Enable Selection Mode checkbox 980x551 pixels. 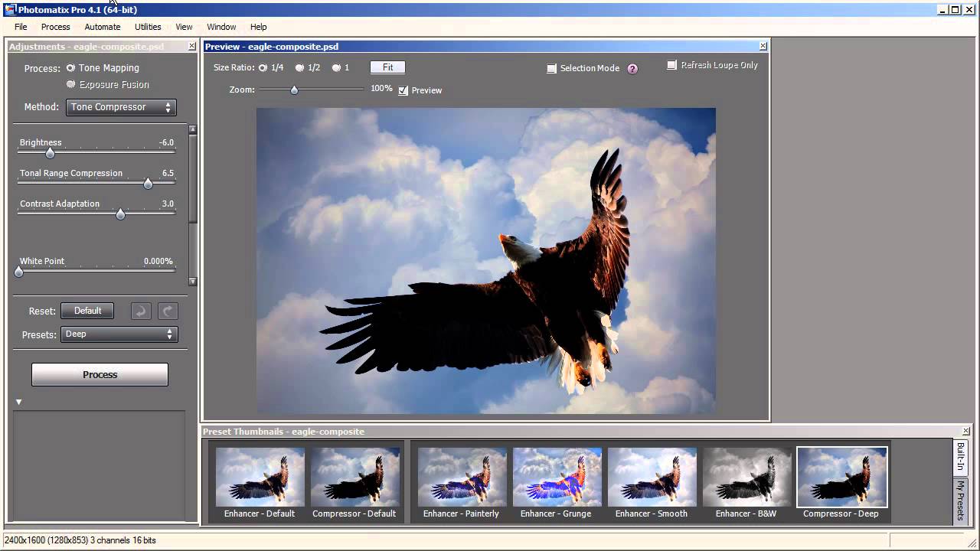click(551, 68)
